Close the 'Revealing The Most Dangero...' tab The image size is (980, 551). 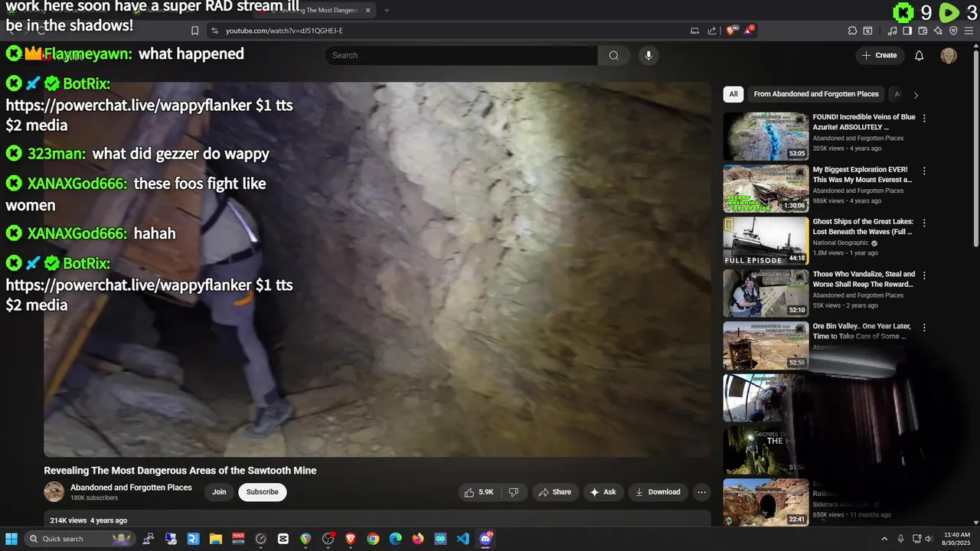tap(367, 10)
